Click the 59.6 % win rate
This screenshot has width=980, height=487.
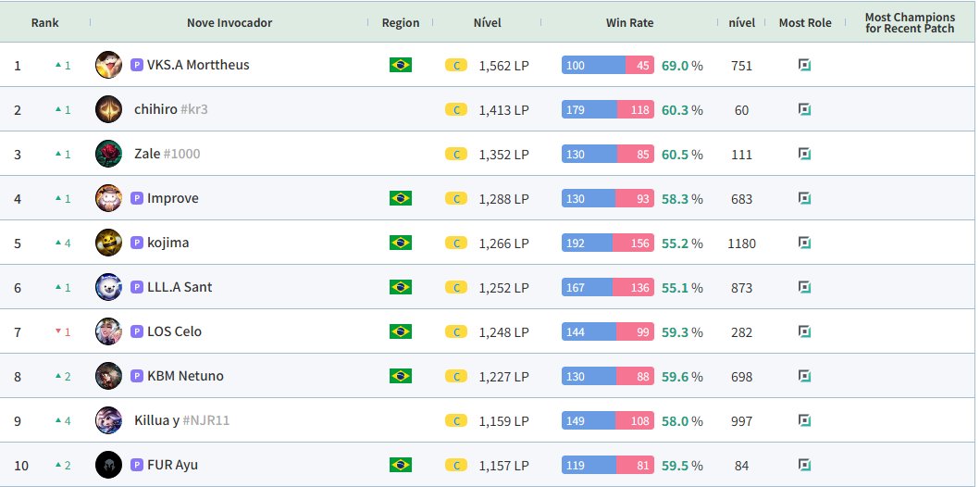[682, 376]
